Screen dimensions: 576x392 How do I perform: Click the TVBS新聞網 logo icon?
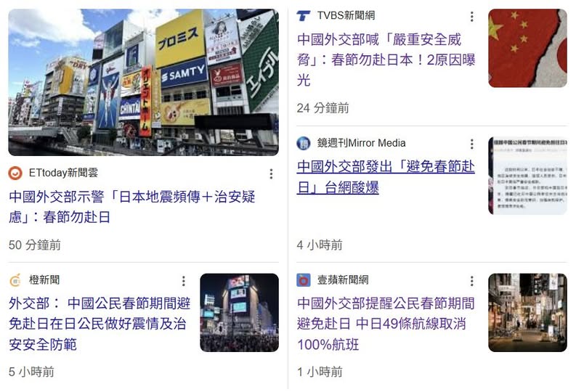pos(304,16)
